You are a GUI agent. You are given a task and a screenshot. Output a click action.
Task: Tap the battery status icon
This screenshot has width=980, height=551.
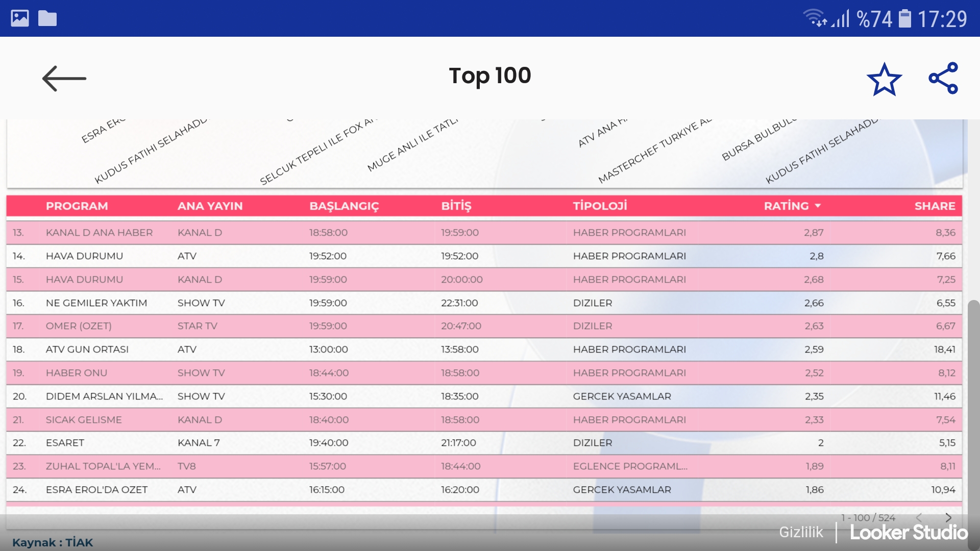[x=904, y=19]
